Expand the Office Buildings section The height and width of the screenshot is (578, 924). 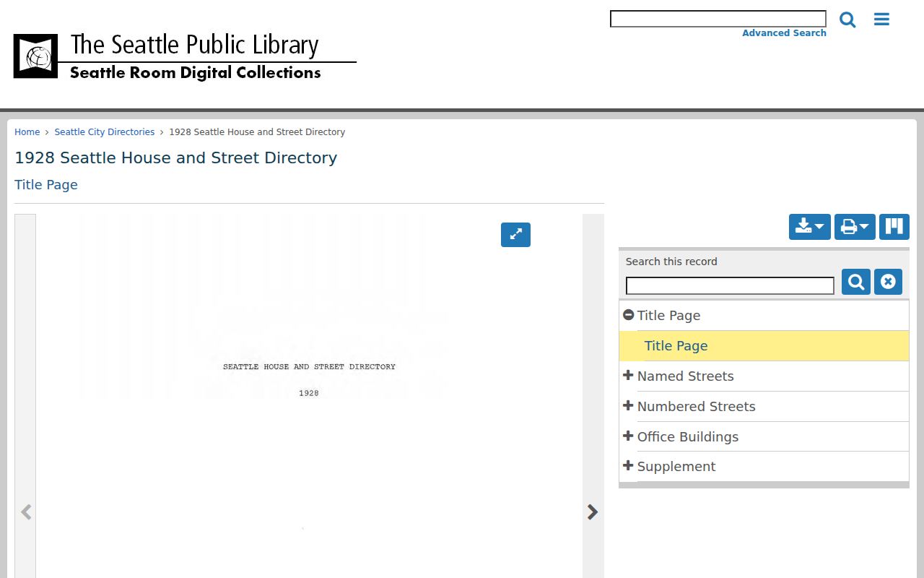[x=628, y=436]
